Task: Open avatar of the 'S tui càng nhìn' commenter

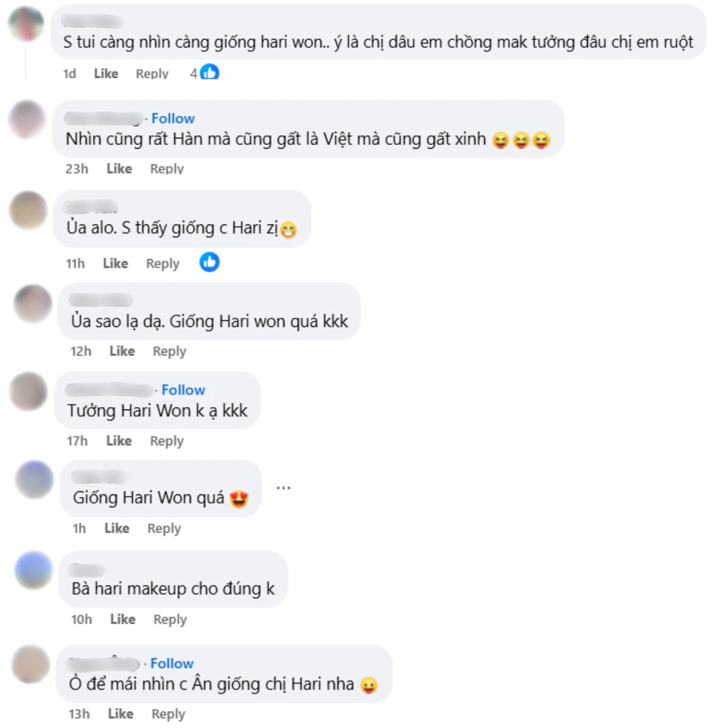Action: tap(26, 24)
